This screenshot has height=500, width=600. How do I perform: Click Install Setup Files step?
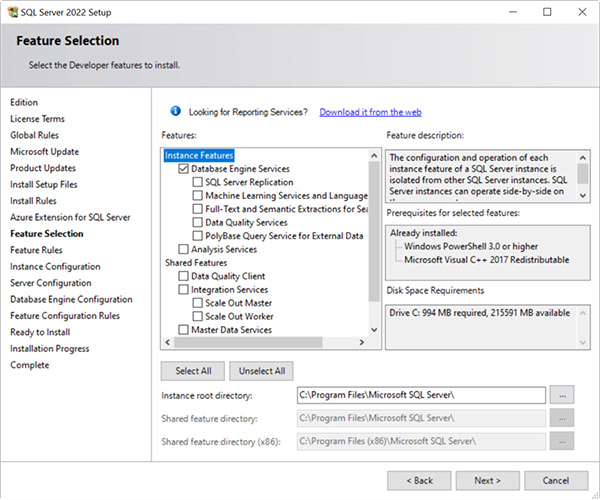pos(44,184)
